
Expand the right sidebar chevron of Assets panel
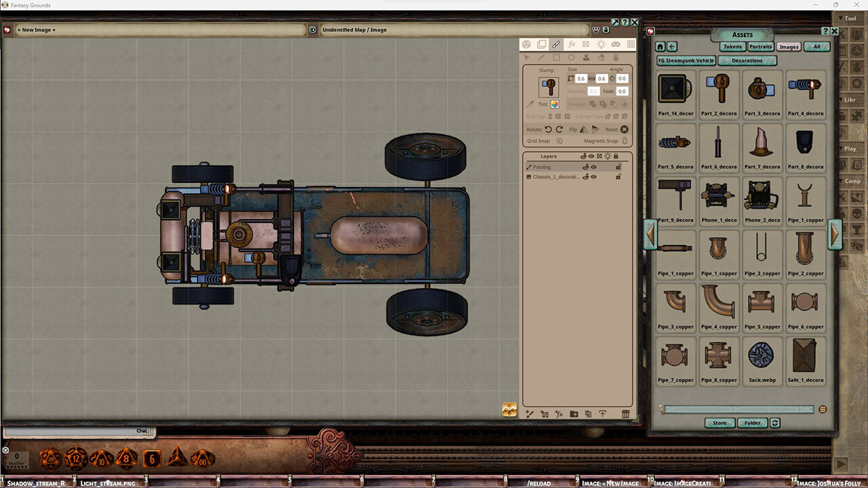pyautogui.click(x=835, y=235)
